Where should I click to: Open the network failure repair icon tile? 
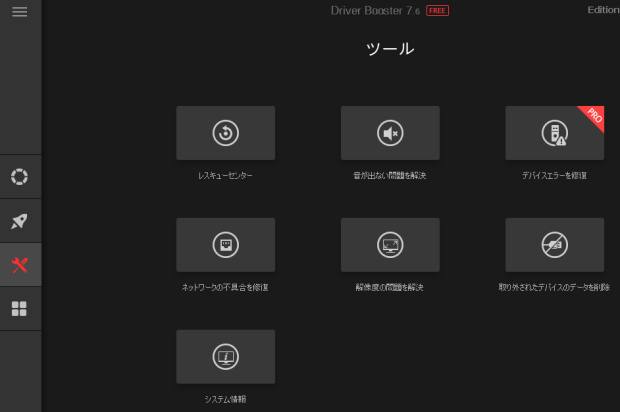pos(225,245)
